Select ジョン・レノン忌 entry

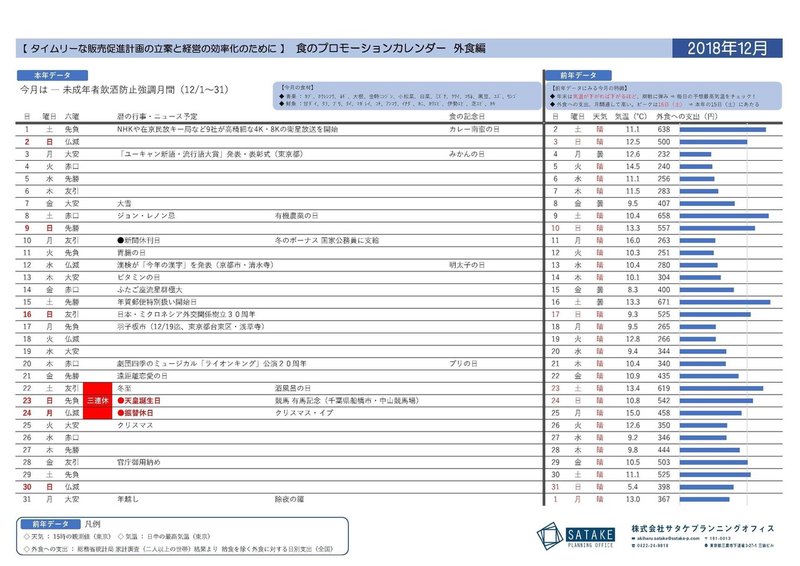(x=146, y=215)
